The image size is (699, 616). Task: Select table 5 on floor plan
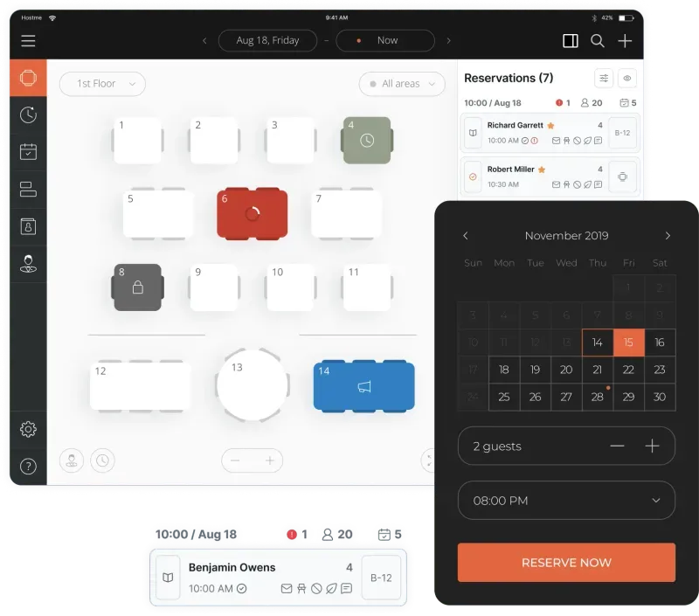(158, 214)
